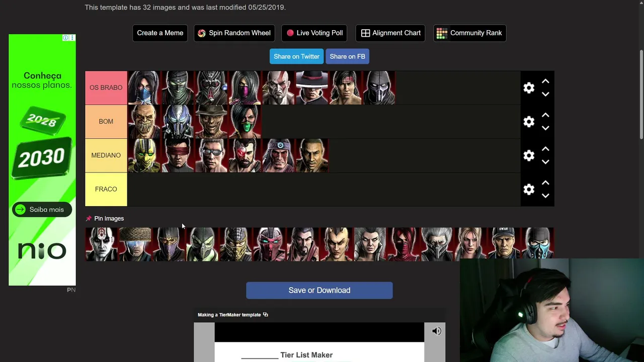The height and width of the screenshot is (362, 644).
Task: Click the page's vertical scrollbar
Action: pos(641,95)
